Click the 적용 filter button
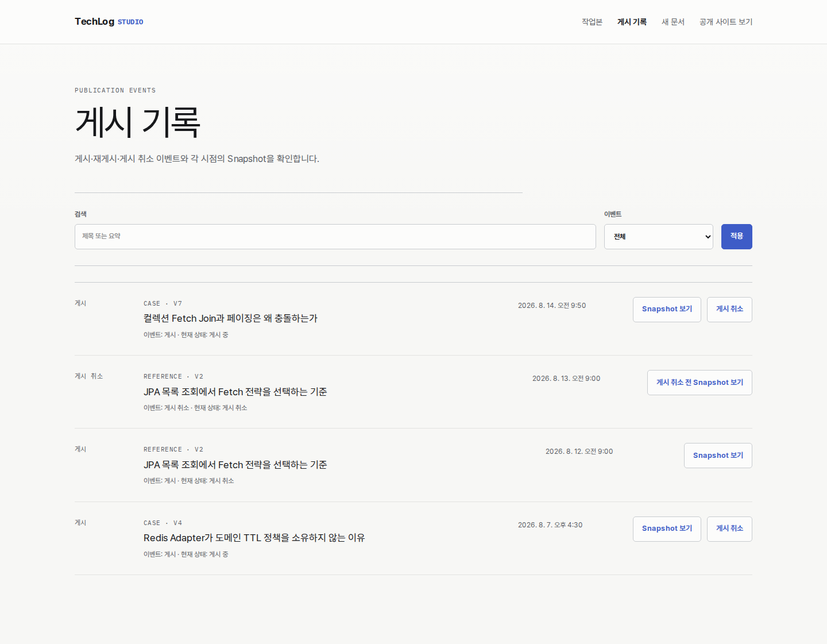Image resolution: width=827 pixels, height=644 pixels. 736,237
